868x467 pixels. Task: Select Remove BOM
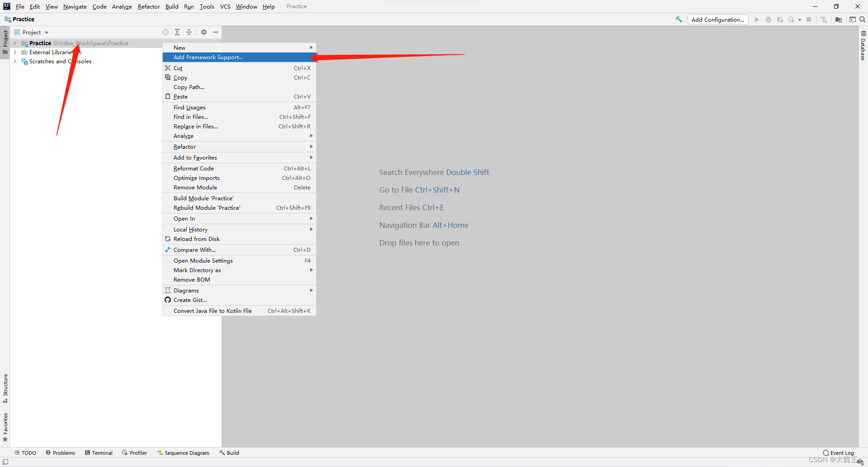pos(239,280)
